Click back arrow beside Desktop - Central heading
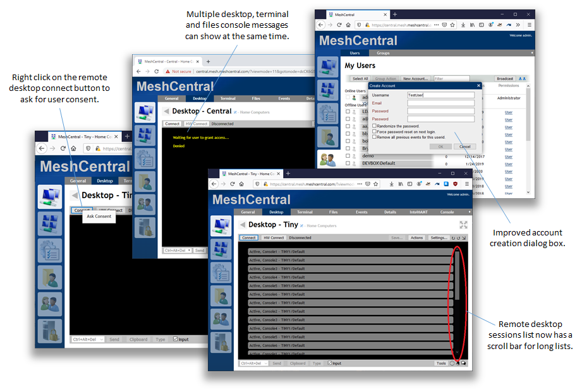The height and width of the screenshot is (392, 582). coord(166,111)
